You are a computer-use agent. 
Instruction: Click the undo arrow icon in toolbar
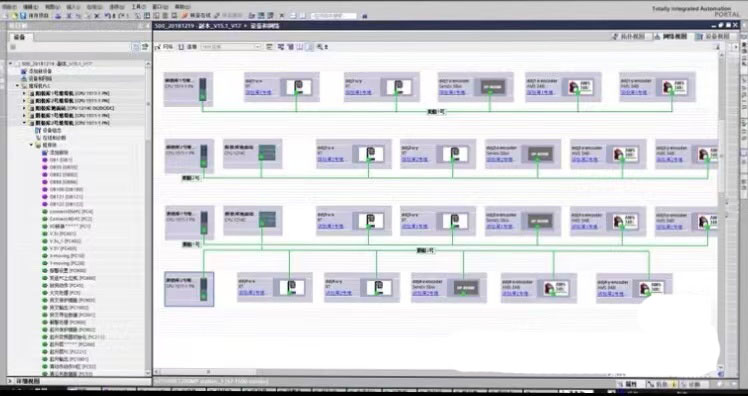click(x=108, y=16)
